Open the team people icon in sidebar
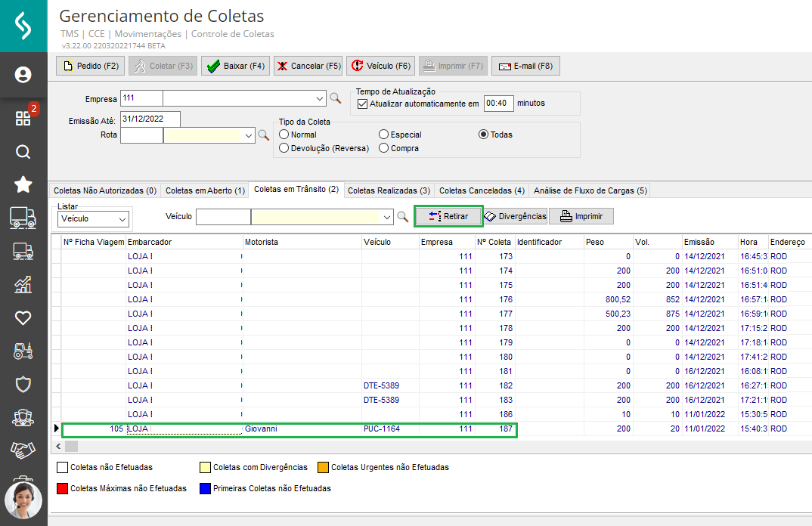 [23, 417]
